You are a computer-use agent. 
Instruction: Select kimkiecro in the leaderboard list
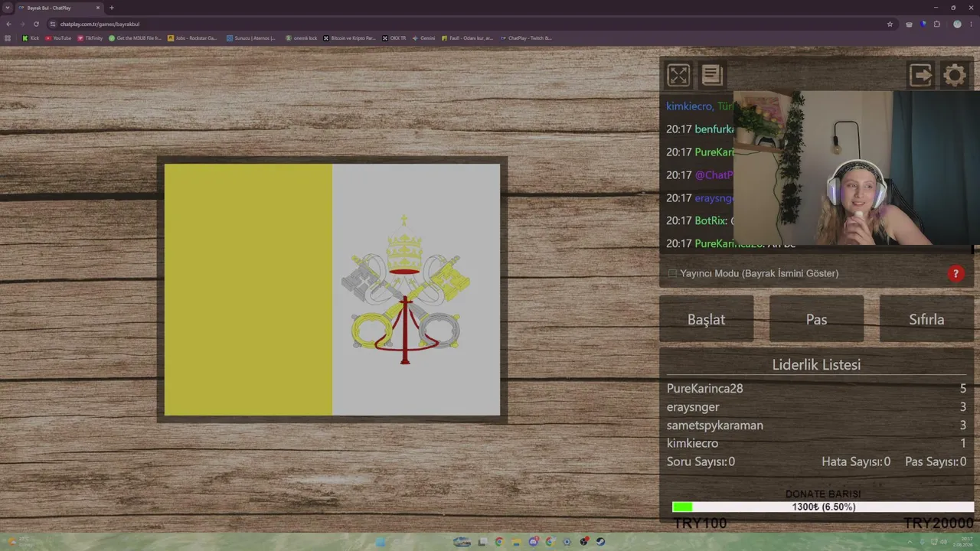click(x=816, y=443)
